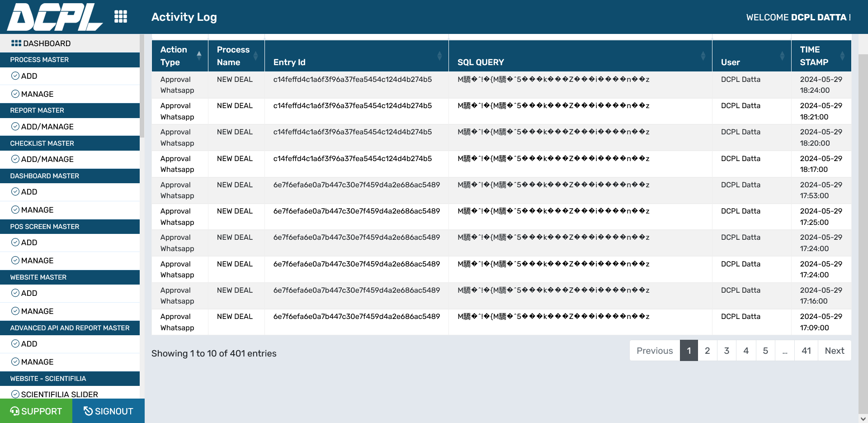Select the DASHBOARD MASTER section header
This screenshot has width=868, height=423.
[70, 176]
